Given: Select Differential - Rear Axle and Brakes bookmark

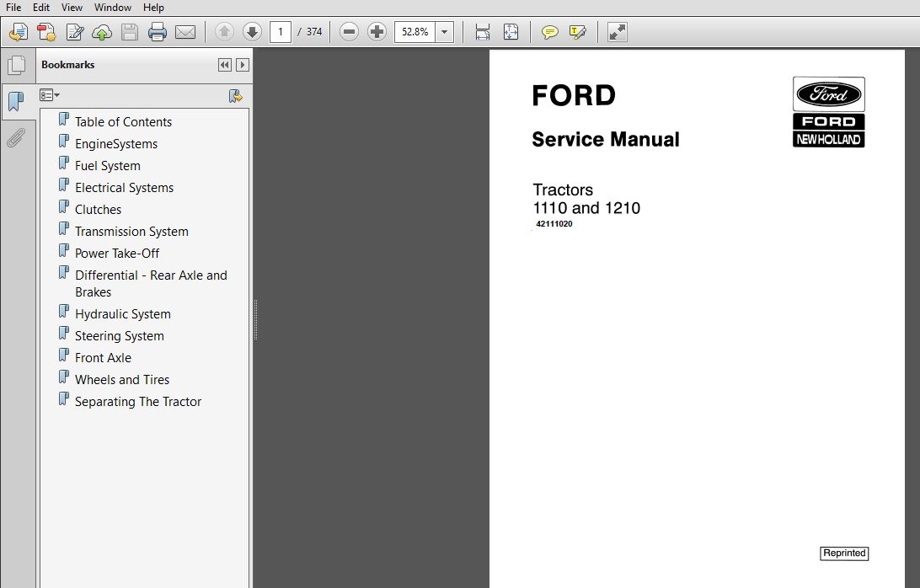Looking at the screenshot, I should [151, 283].
